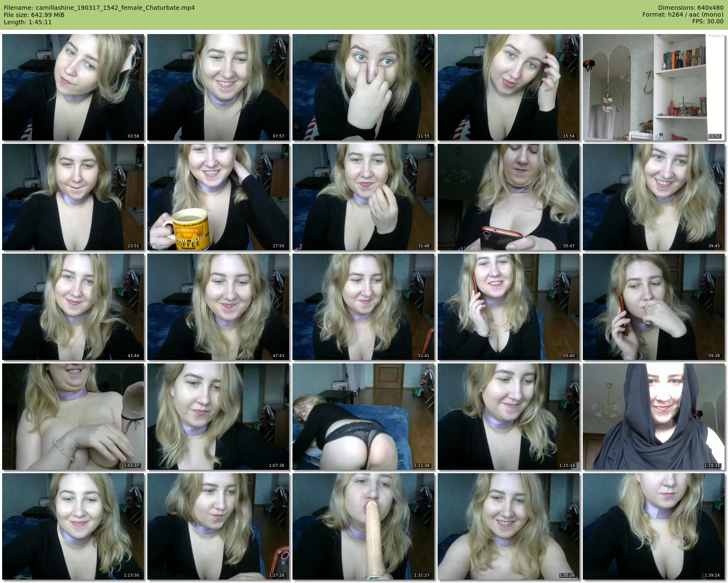Open the thumbnail timestamped 03:58
728x583 pixels.
coord(73,87)
